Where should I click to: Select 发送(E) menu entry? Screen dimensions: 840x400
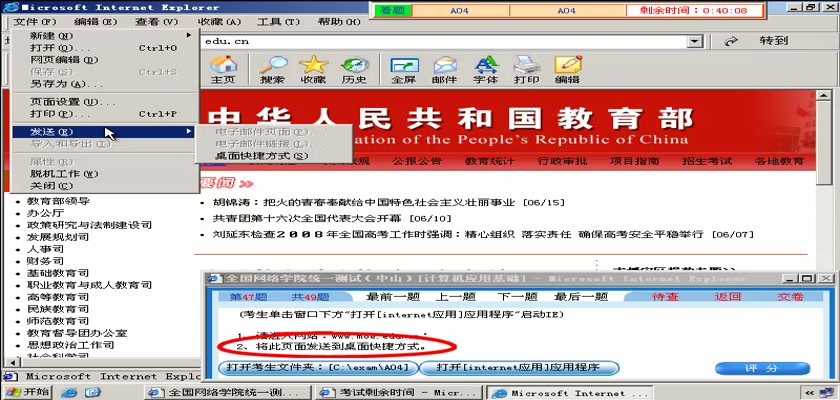tap(105, 132)
